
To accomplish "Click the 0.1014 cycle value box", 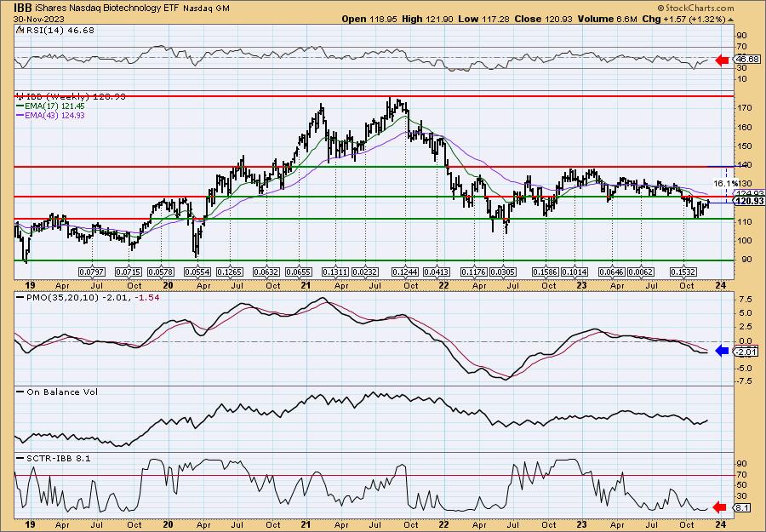I will point(574,272).
